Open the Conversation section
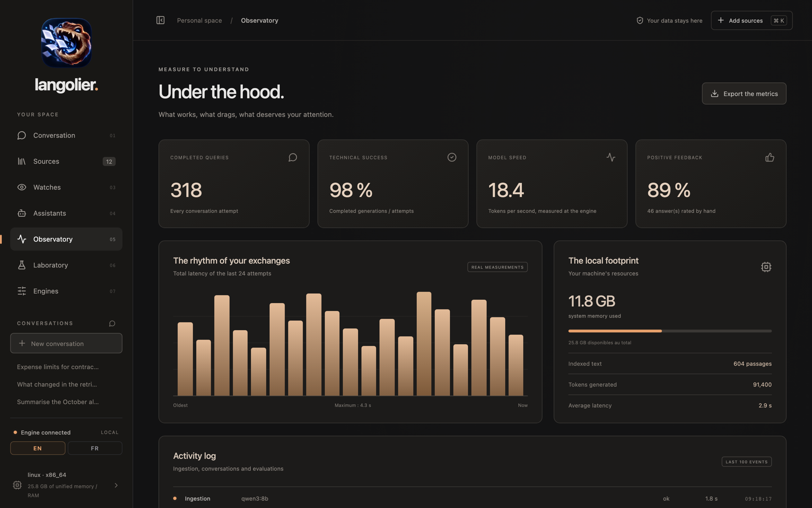This screenshot has width=812, height=508. pyautogui.click(x=66, y=135)
